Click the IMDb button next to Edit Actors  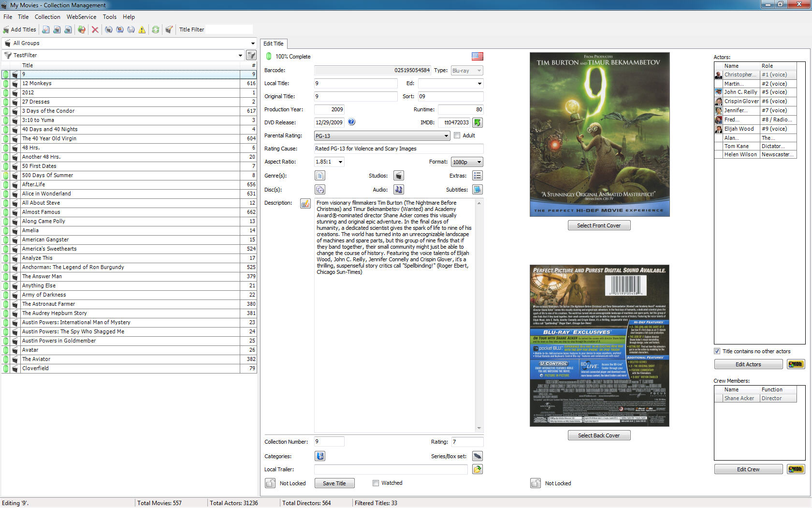tap(796, 364)
